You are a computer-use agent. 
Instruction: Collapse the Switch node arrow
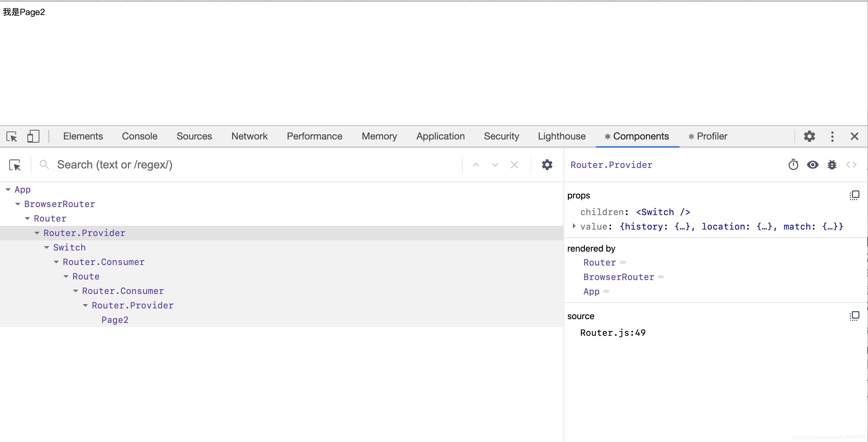coord(47,248)
